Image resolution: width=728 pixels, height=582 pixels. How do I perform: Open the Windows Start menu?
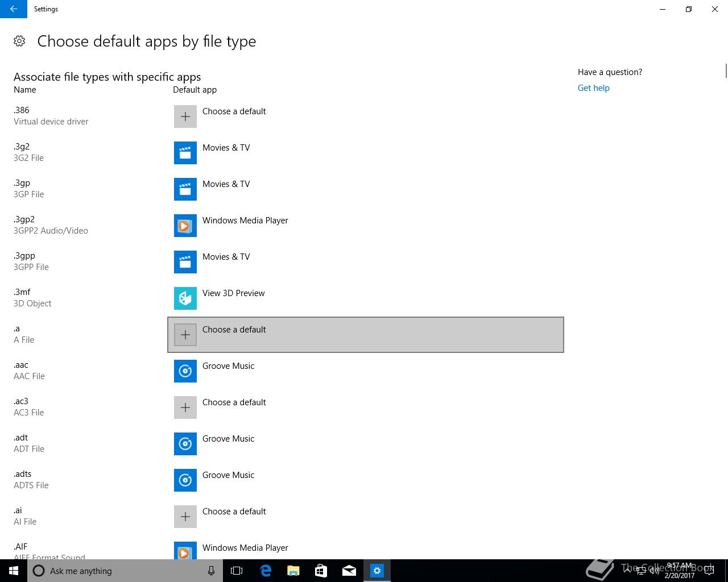click(x=14, y=571)
